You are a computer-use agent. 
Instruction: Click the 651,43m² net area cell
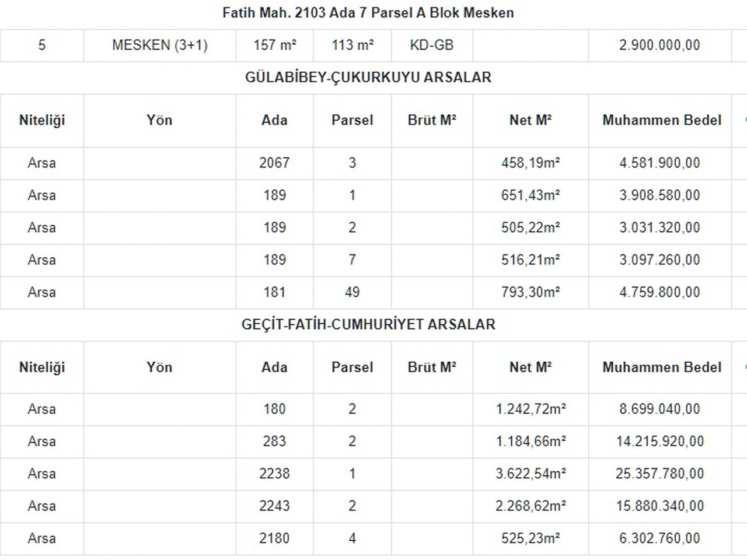click(x=530, y=195)
